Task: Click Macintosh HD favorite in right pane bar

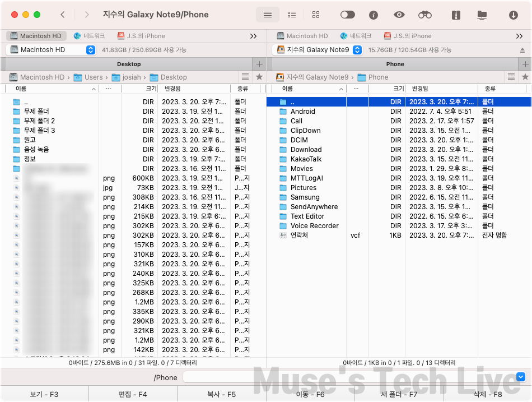Action: click(302, 36)
